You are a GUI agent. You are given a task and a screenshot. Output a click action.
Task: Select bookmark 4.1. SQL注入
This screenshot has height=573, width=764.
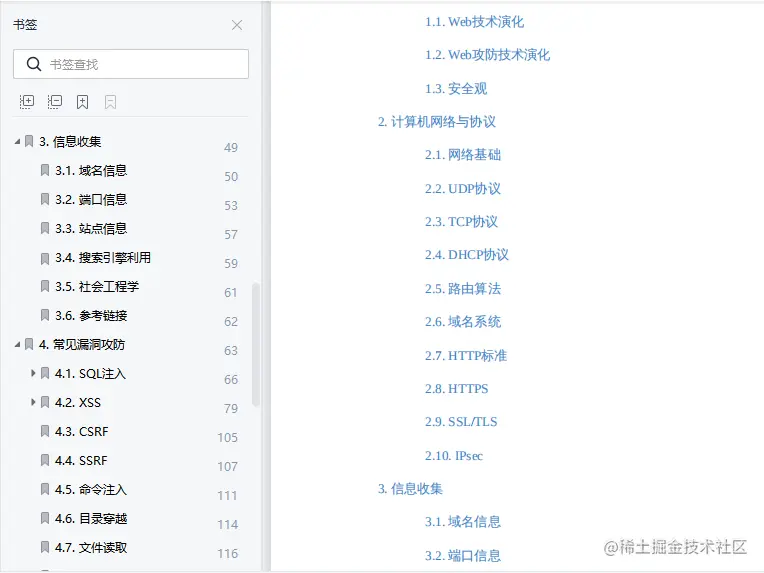click(90, 374)
